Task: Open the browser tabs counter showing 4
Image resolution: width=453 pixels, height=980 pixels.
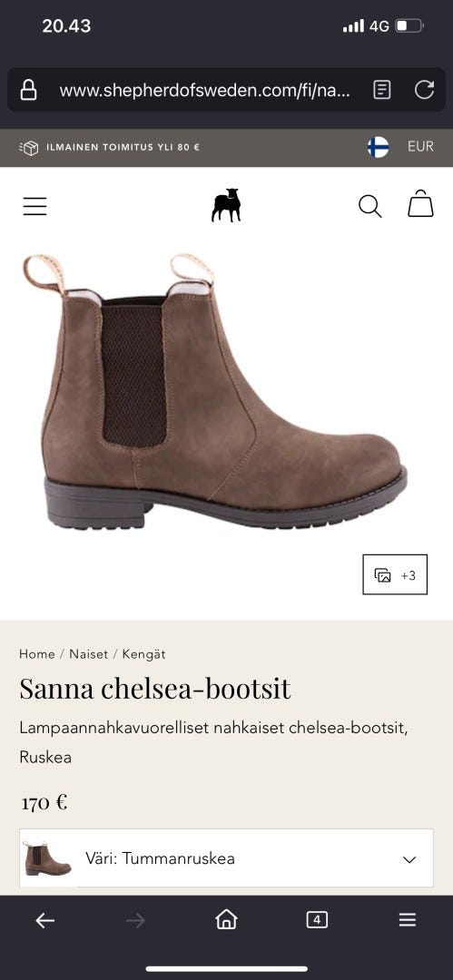Action: (317, 919)
